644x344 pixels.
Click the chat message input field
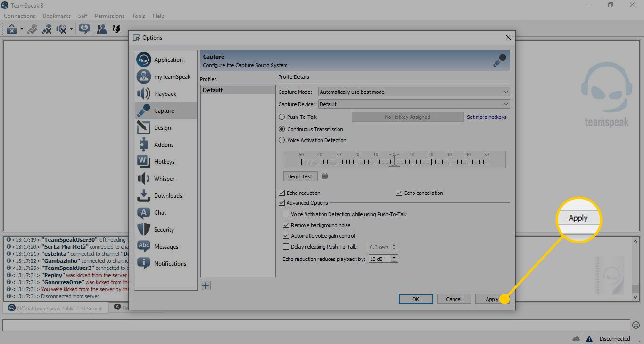pos(316,325)
